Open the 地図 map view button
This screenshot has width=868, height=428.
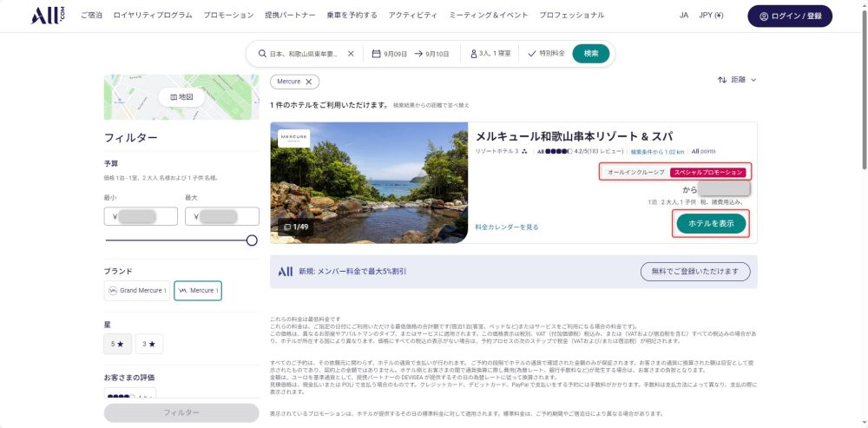(181, 97)
